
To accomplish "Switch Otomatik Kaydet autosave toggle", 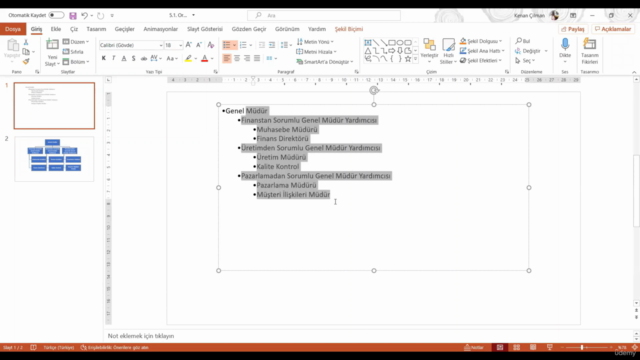I will pyautogui.click(x=56, y=15).
